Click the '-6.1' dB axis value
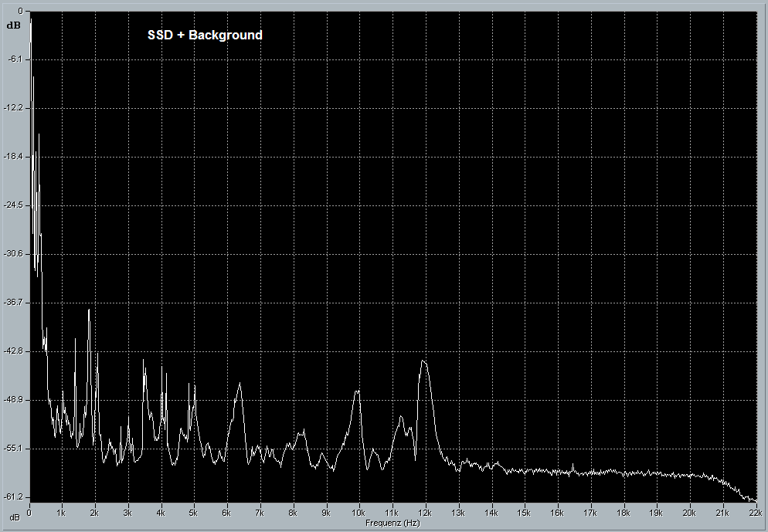 (x=15, y=59)
